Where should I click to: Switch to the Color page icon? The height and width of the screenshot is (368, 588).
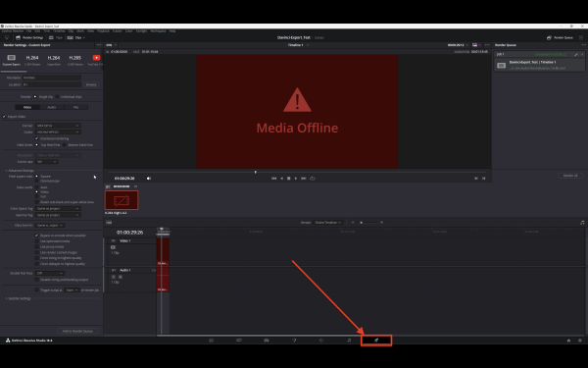coord(321,341)
